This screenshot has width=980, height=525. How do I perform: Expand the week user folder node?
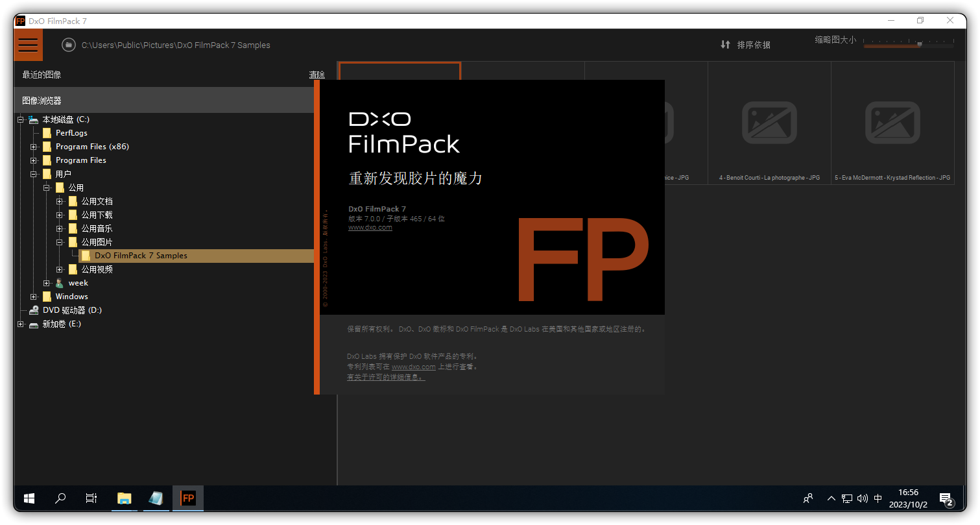pyautogui.click(x=47, y=283)
